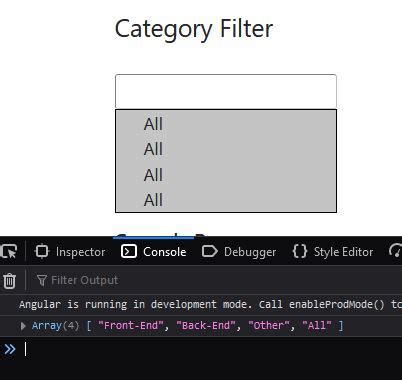This screenshot has height=380, width=402.
Task: Open the Category Filter select box
Action: pos(226,91)
